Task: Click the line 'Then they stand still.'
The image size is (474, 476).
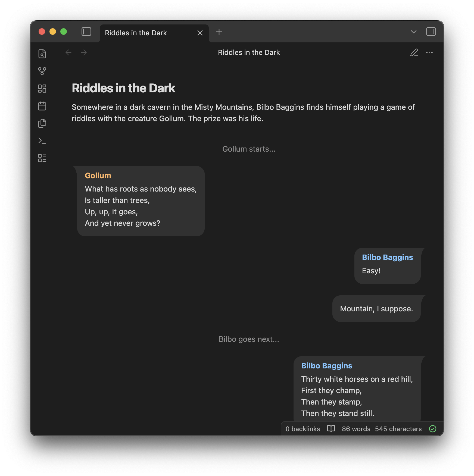Action: click(x=338, y=413)
